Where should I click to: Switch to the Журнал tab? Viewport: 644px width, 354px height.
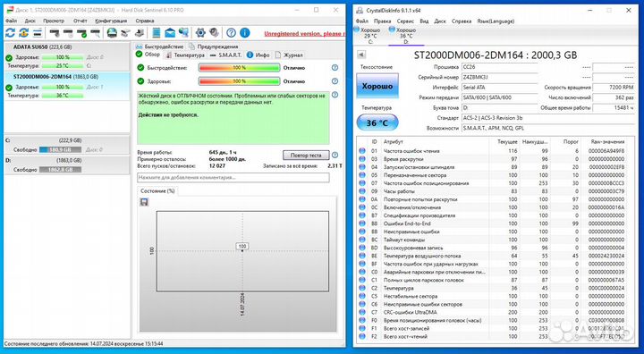[x=289, y=55]
